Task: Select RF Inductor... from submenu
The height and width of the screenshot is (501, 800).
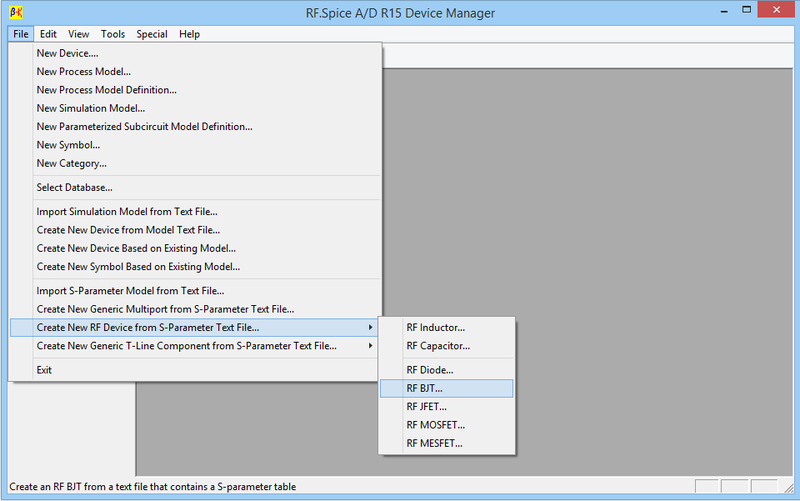Action: (446, 327)
